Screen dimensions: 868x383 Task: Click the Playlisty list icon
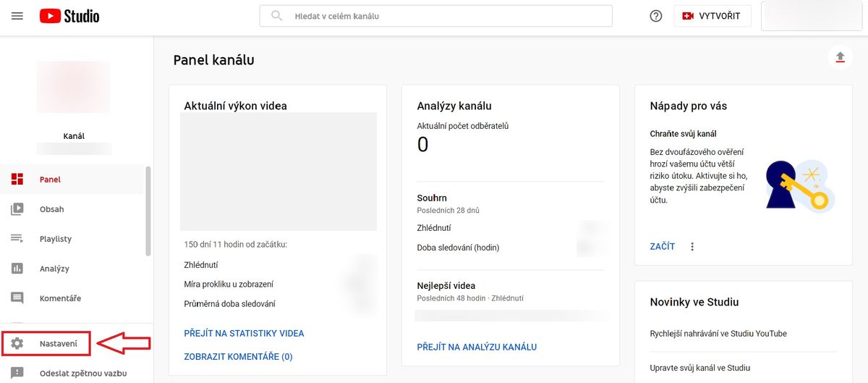pos(17,239)
